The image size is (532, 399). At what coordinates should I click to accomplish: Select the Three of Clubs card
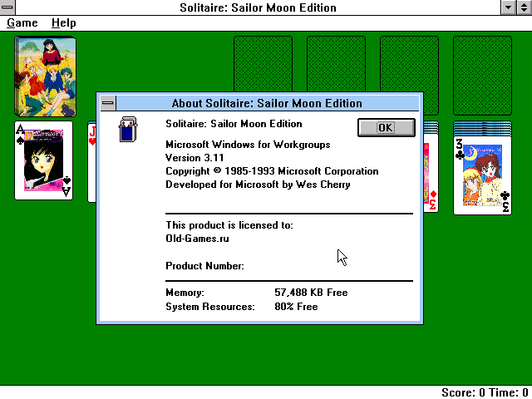[482, 175]
